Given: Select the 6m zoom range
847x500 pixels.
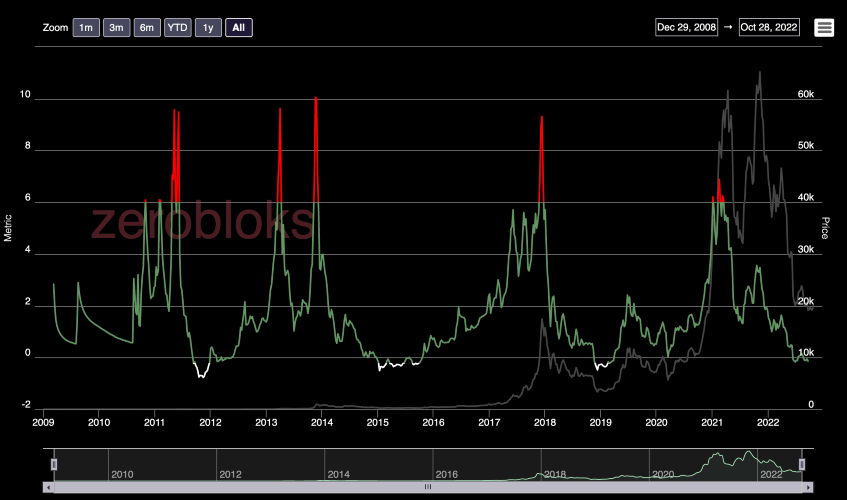Looking at the screenshot, I should coord(147,28).
